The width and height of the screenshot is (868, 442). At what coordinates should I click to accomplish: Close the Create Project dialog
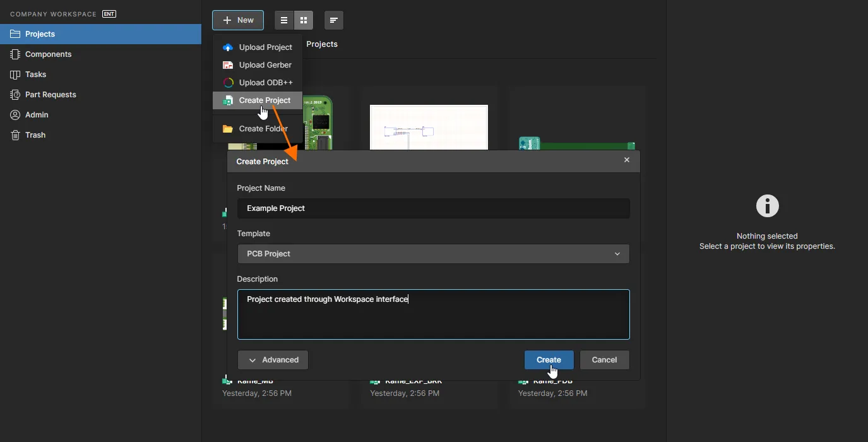point(627,160)
